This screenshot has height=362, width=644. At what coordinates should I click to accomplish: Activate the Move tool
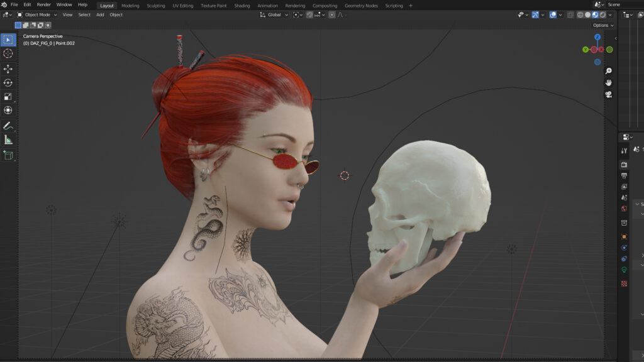[x=8, y=69]
